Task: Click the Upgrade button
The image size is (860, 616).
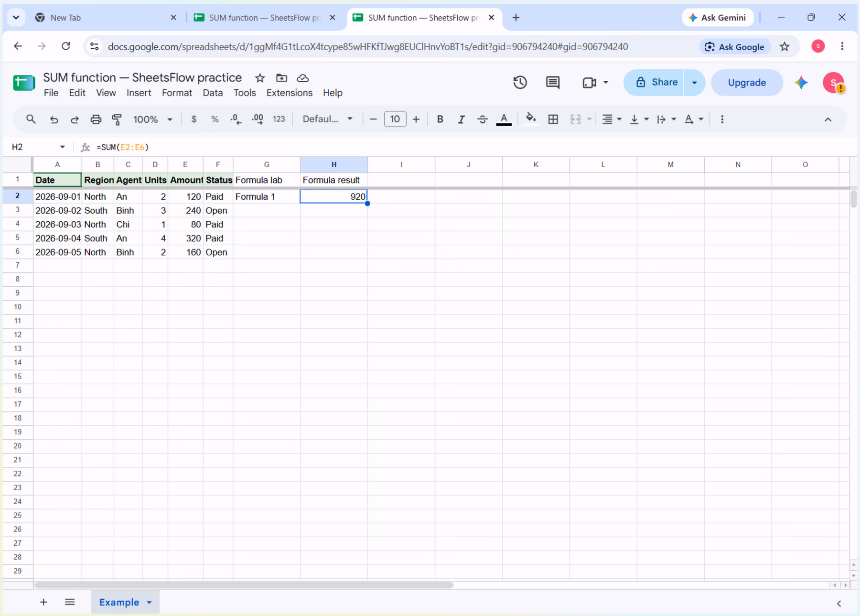Action: click(x=747, y=83)
